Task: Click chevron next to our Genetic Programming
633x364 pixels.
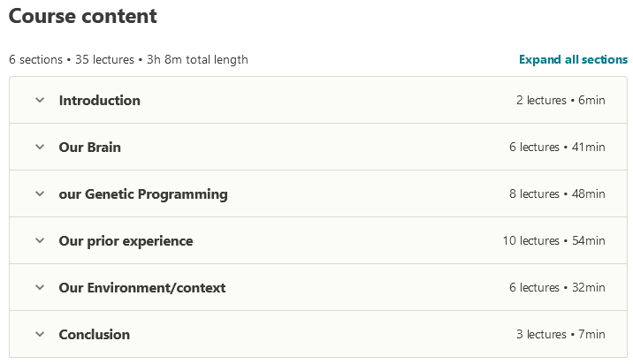Action: (x=40, y=194)
